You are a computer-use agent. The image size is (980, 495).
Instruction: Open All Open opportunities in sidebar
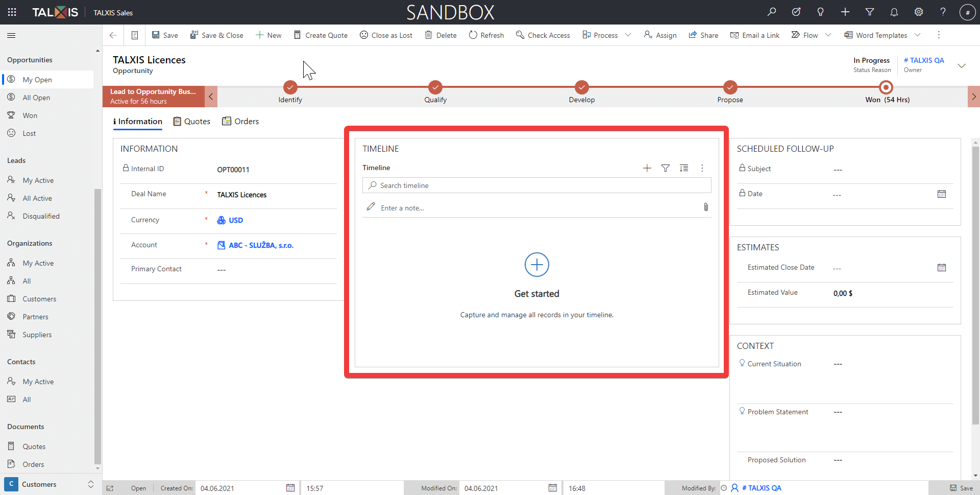tap(36, 98)
